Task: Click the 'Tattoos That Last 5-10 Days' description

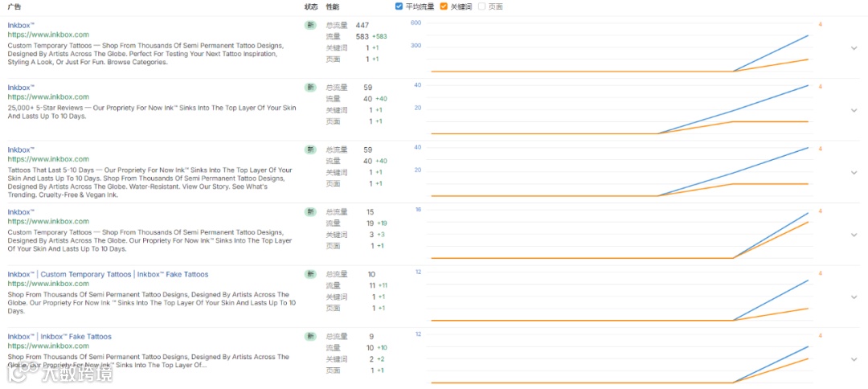Action: pyautogui.click(x=150, y=182)
